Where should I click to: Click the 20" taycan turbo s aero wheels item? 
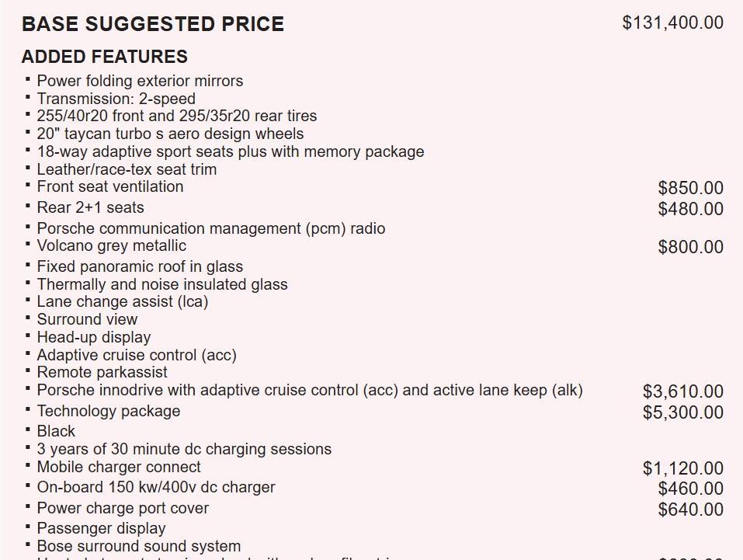[170, 134]
